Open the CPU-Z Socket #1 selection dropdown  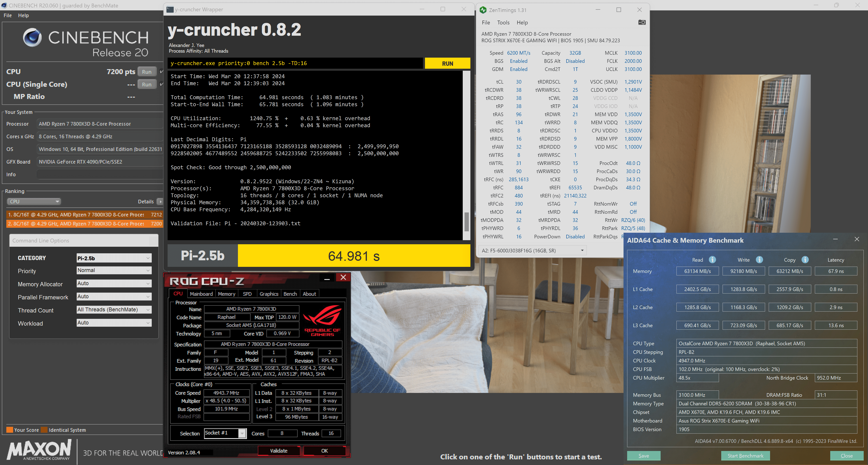coord(225,433)
